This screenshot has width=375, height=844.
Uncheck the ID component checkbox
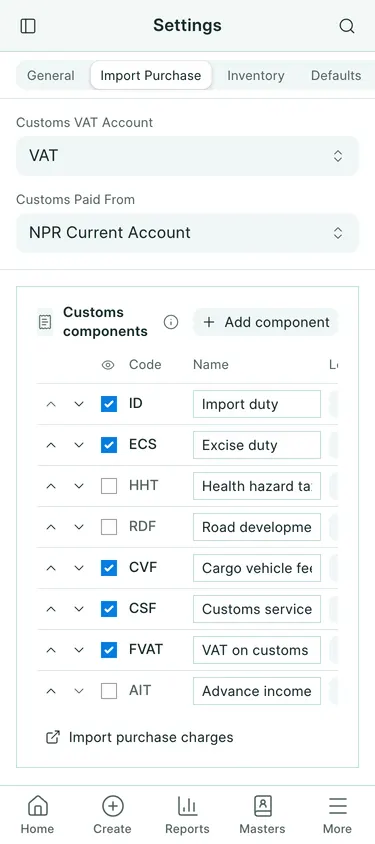click(109, 404)
